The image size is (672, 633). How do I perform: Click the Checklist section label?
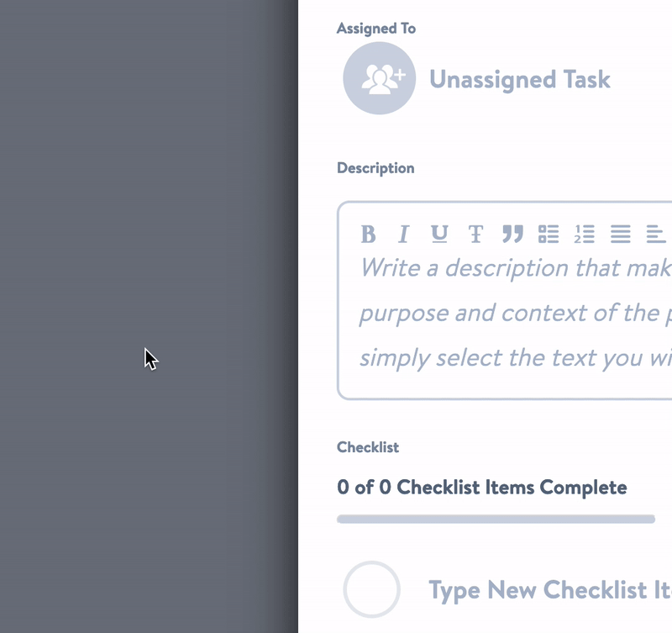pos(368,447)
